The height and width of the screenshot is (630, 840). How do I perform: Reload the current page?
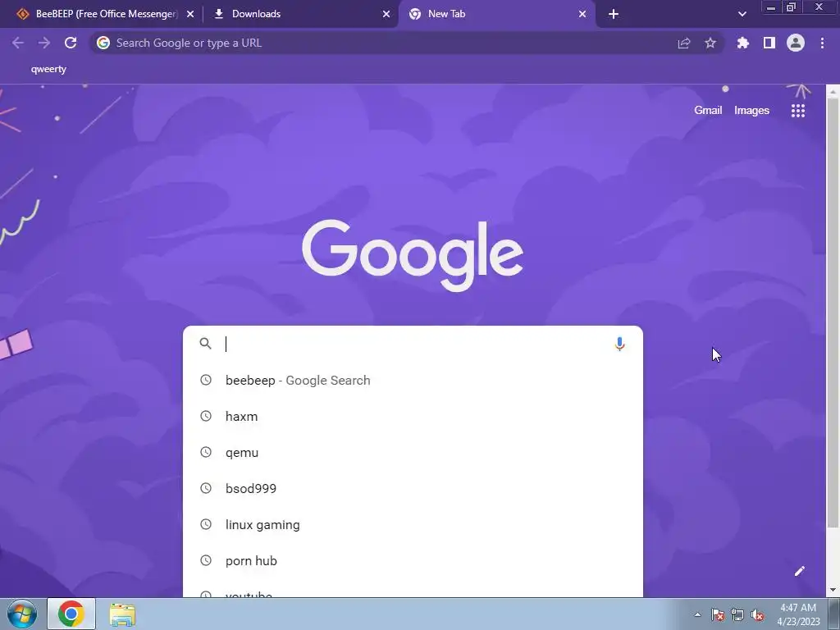[x=71, y=43]
